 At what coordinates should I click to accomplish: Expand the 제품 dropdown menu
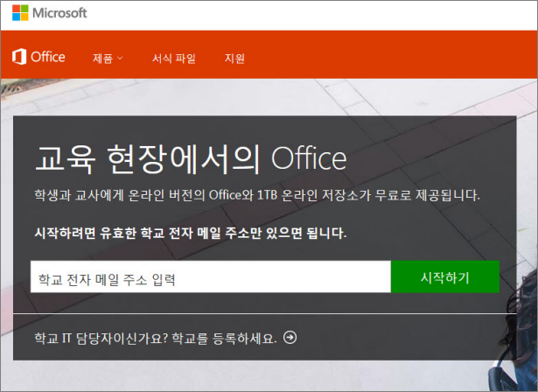point(108,59)
